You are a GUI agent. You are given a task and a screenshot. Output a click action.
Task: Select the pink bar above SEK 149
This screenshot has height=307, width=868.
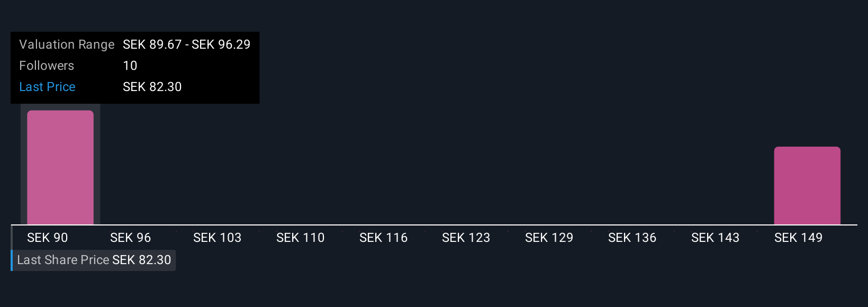click(807, 186)
